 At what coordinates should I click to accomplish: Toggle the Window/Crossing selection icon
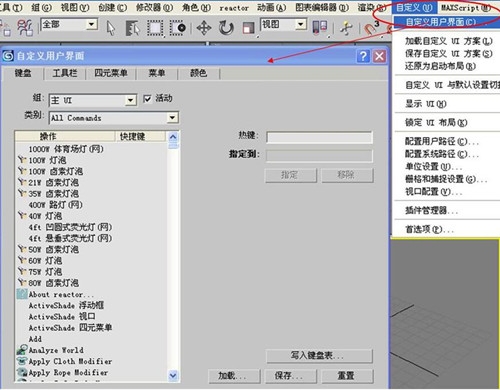[178, 28]
